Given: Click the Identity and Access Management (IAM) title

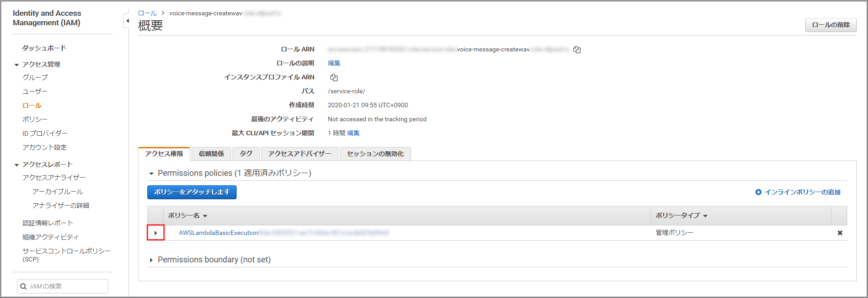Looking at the screenshot, I should pyautogui.click(x=47, y=18).
